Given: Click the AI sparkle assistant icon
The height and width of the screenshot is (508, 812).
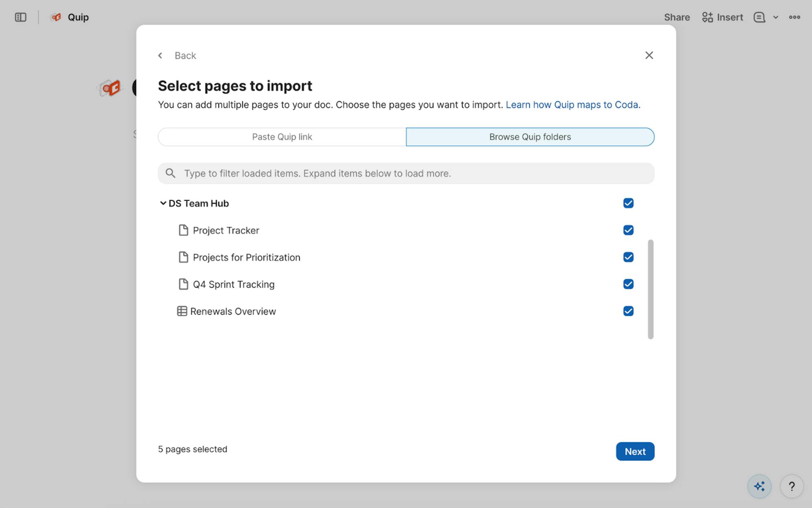Looking at the screenshot, I should tap(759, 486).
